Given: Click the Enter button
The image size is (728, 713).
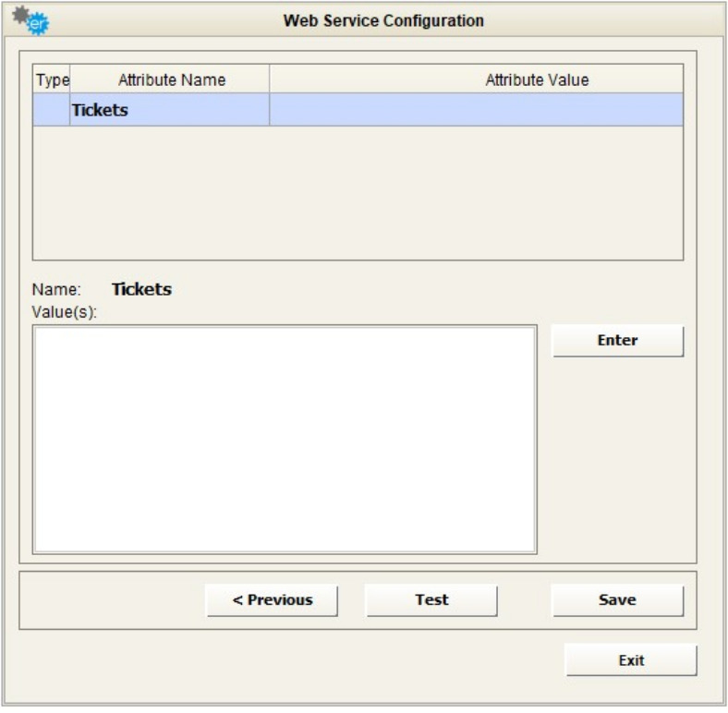Looking at the screenshot, I should click(x=617, y=340).
